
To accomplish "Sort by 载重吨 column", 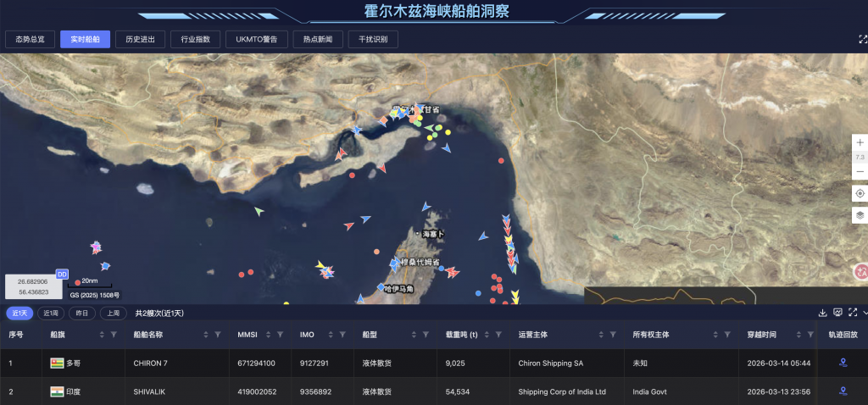I will pos(487,335).
